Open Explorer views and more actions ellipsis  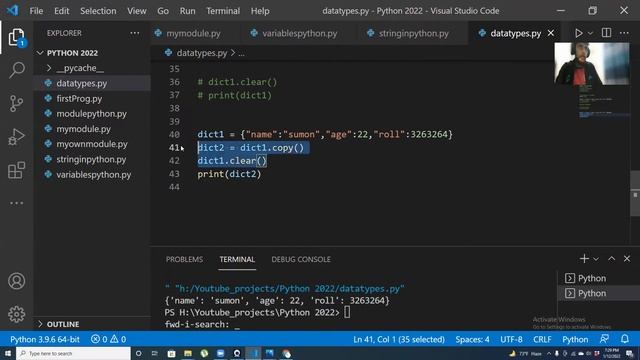[x=135, y=33]
